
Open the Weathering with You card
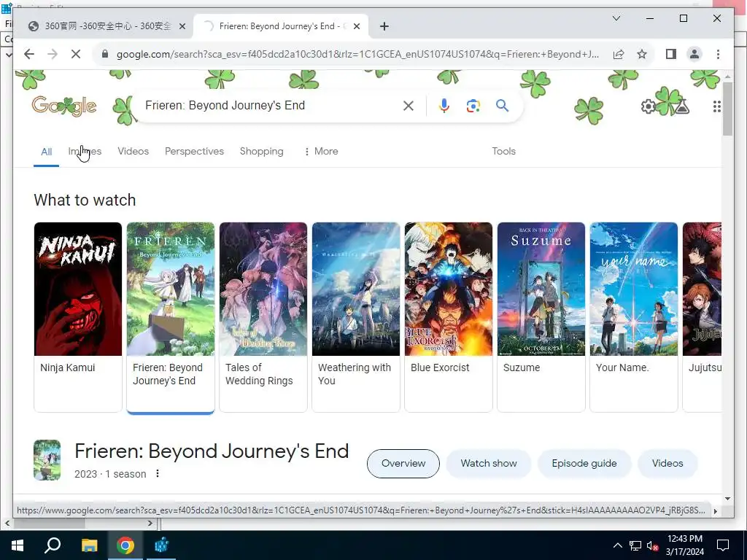click(x=356, y=316)
